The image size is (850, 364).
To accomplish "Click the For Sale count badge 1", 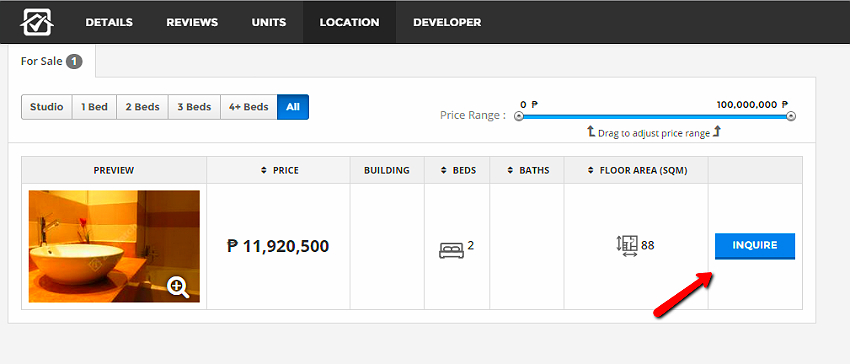I will coord(74,62).
